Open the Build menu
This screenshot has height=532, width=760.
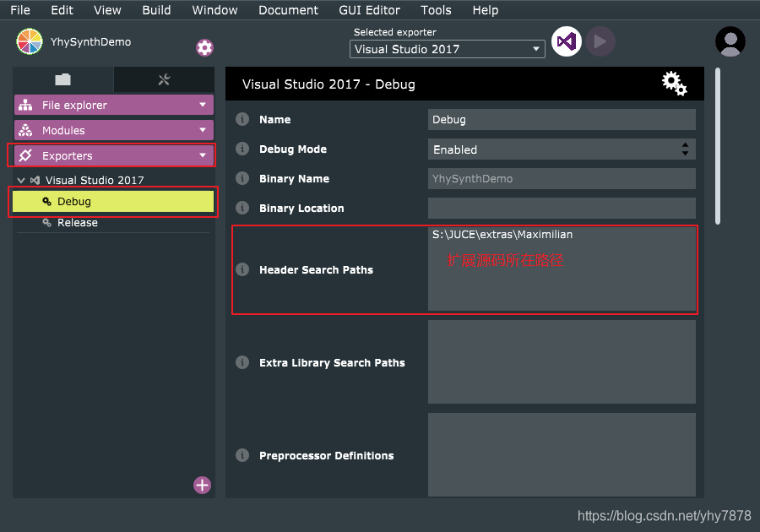pyautogui.click(x=156, y=9)
